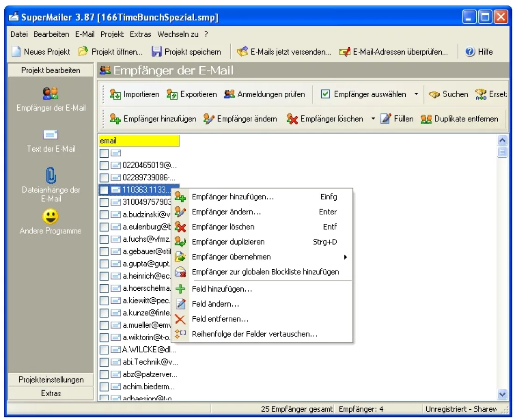Choose Empfänger duplizieren from context menu
Image resolution: width=515 pixels, height=420 pixels.
[x=228, y=242]
